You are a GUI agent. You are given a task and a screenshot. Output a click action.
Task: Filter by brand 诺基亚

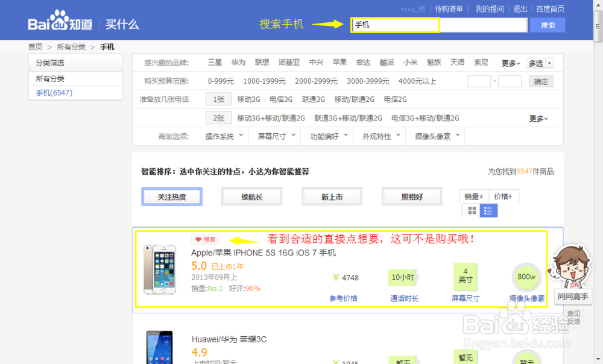coord(289,62)
